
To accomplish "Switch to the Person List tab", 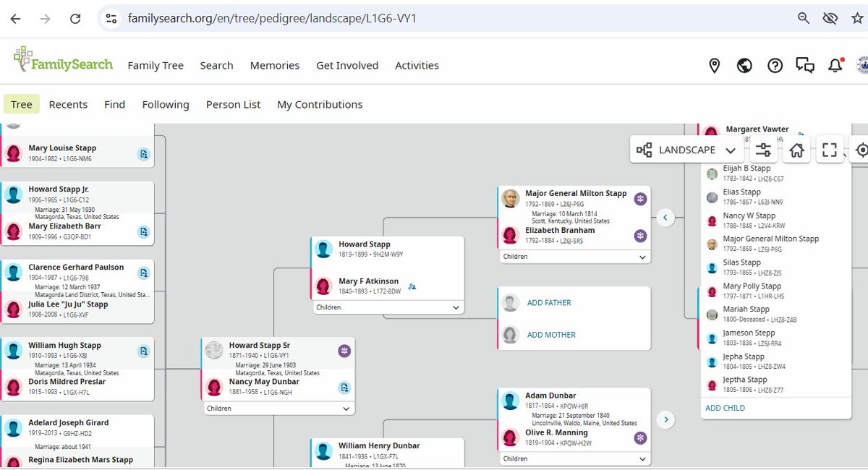I will [x=233, y=104].
